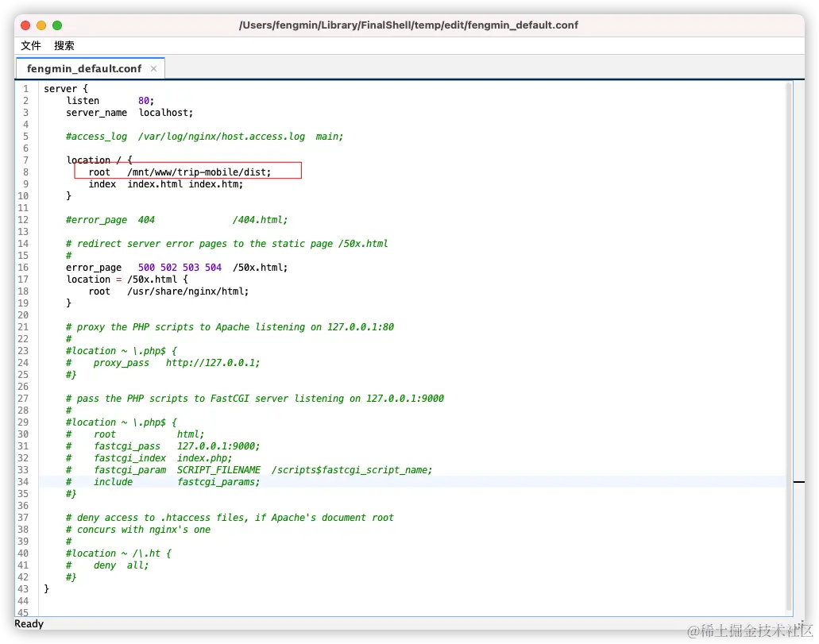Click '#location ~ /\.ht {' line
This screenshot has height=644, width=819.
click(118, 553)
